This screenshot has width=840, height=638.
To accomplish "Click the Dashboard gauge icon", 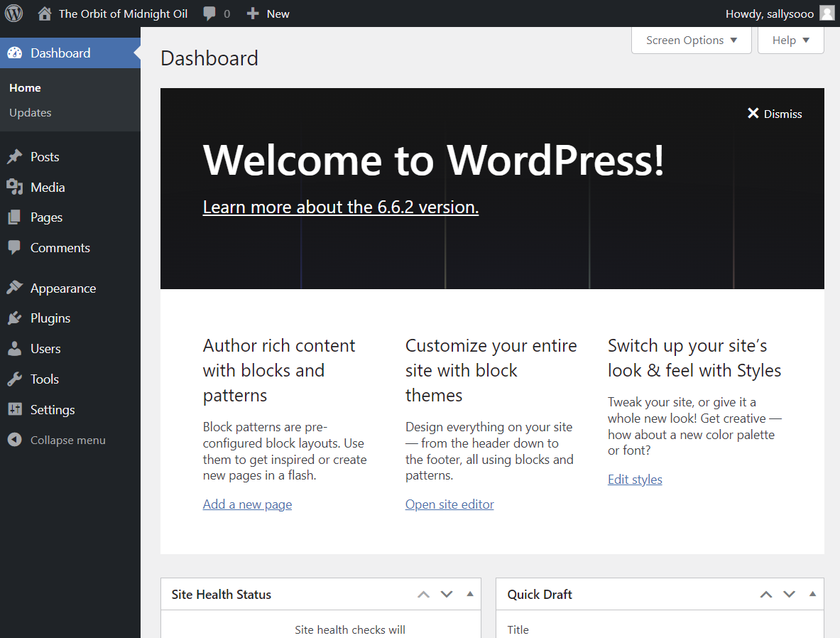I will click(15, 53).
